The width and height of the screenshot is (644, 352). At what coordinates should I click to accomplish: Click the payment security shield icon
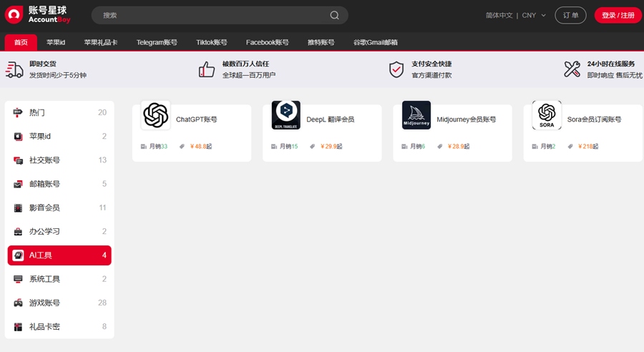coord(396,69)
